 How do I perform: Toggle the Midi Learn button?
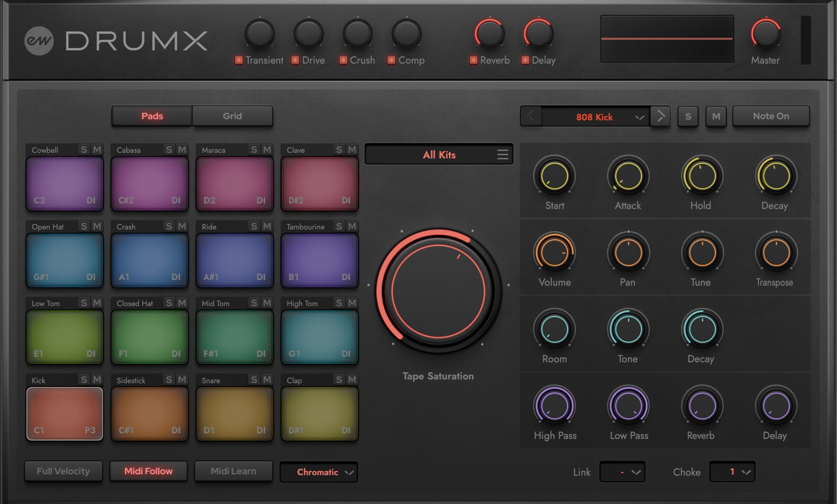(x=233, y=471)
